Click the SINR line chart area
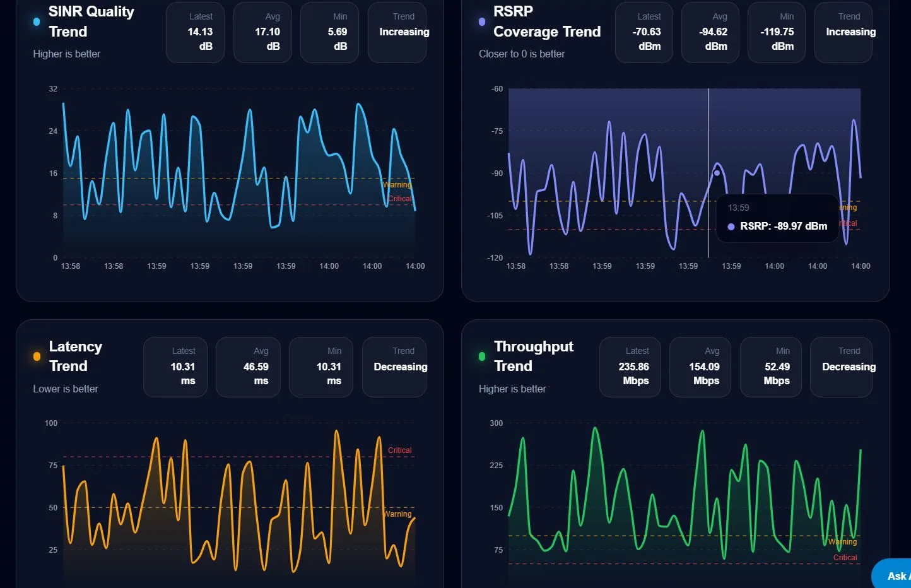 239,173
